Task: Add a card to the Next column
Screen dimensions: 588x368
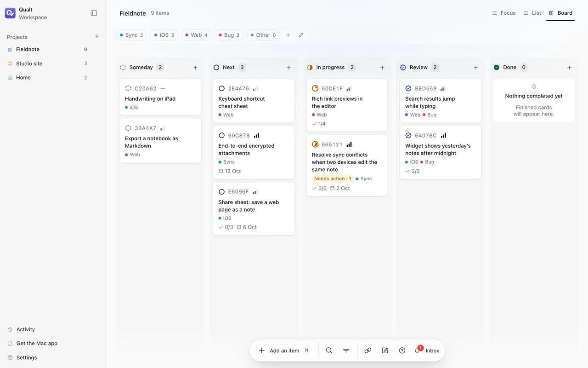Action: click(x=289, y=68)
